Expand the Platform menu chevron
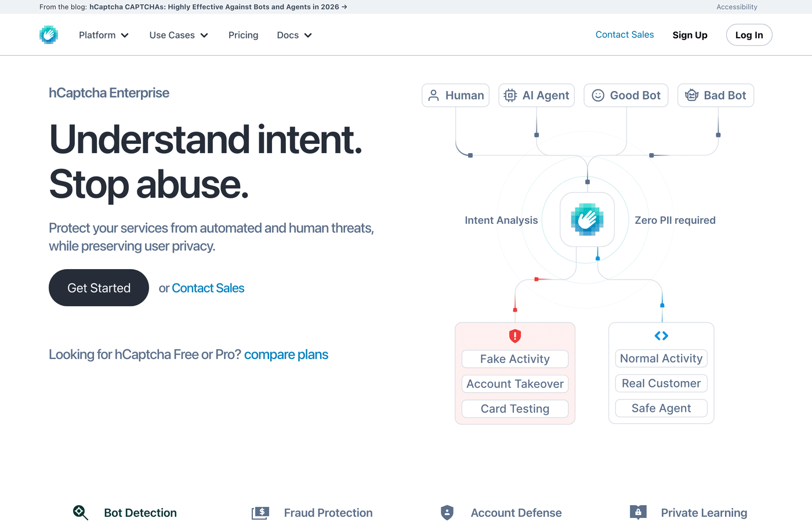 pos(125,35)
